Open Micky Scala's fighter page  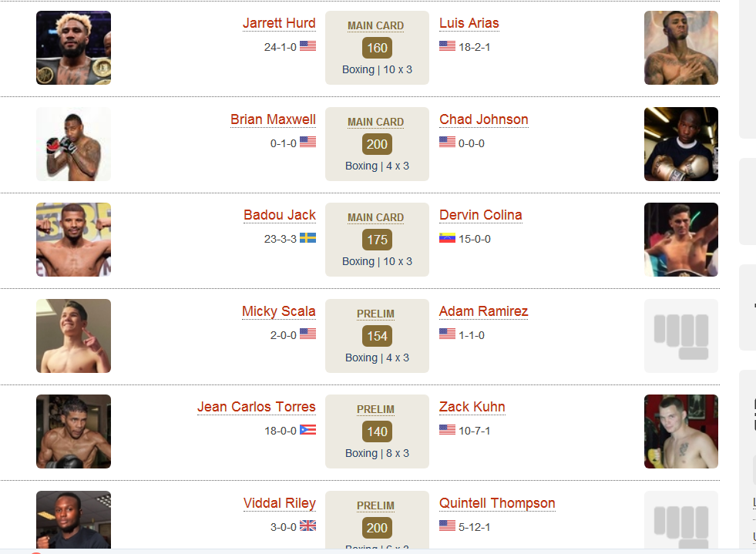click(x=279, y=311)
